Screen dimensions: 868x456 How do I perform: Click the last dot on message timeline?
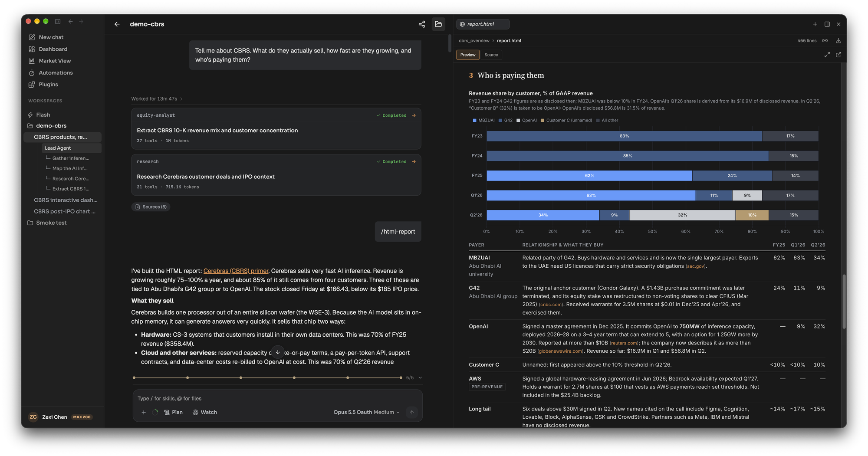[x=401, y=377]
